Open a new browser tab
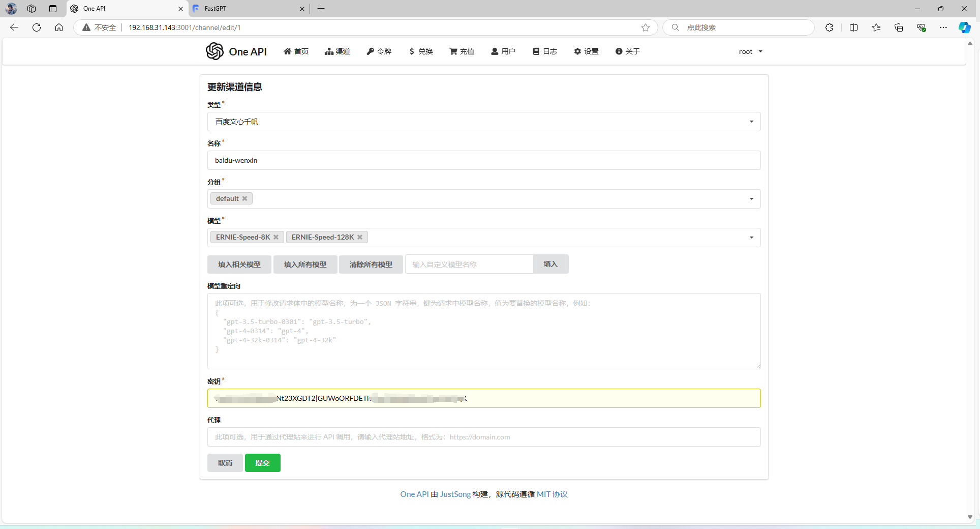980x529 pixels. 321,9
